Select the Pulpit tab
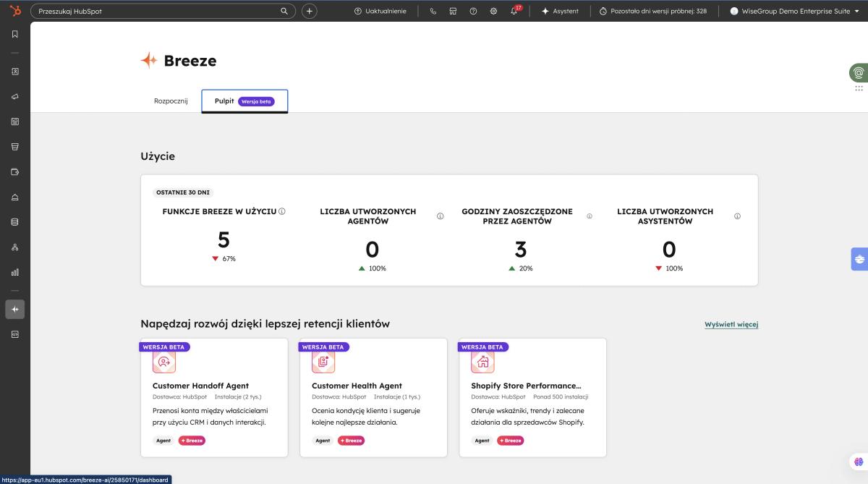868x484 pixels. [244, 101]
